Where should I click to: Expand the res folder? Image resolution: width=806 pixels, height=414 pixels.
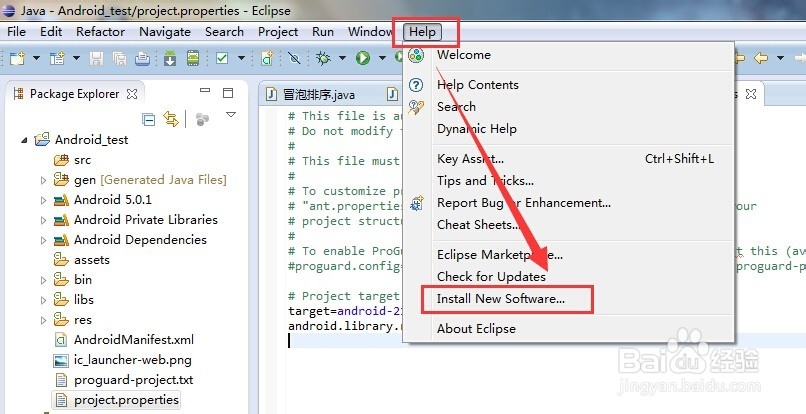[x=43, y=320]
